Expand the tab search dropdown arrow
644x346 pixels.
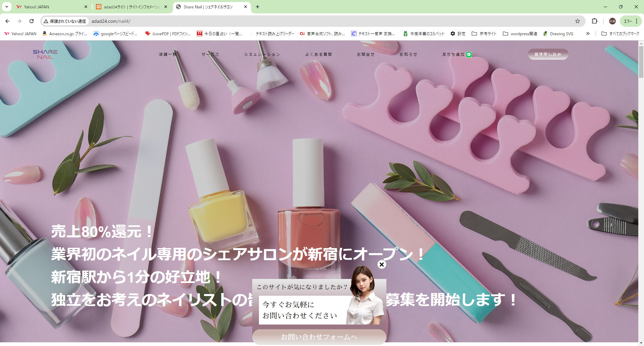point(6,7)
